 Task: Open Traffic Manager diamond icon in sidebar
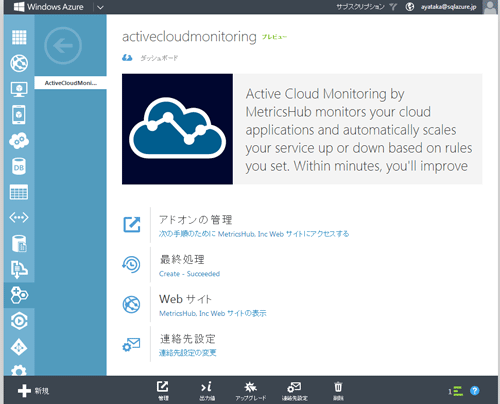pyautogui.click(x=19, y=347)
